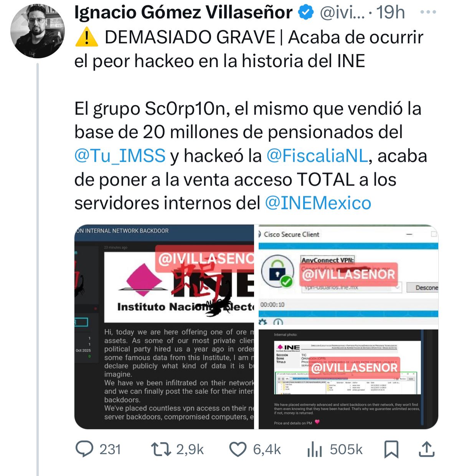Image resolution: width=449 pixels, height=476 pixels.
Task: Click the 19h tweet timestamp
Action: (390, 13)
